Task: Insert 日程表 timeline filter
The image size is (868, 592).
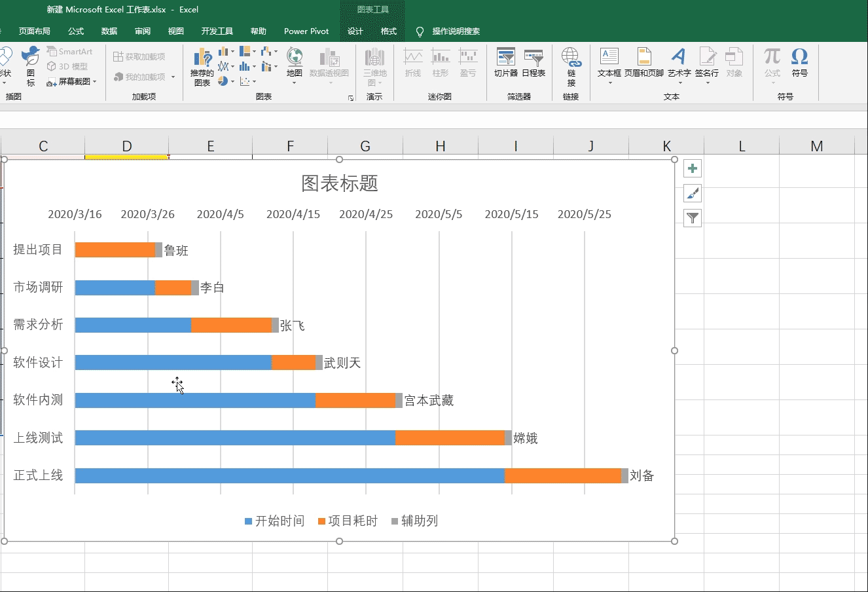Action: (x=533, y=62)
